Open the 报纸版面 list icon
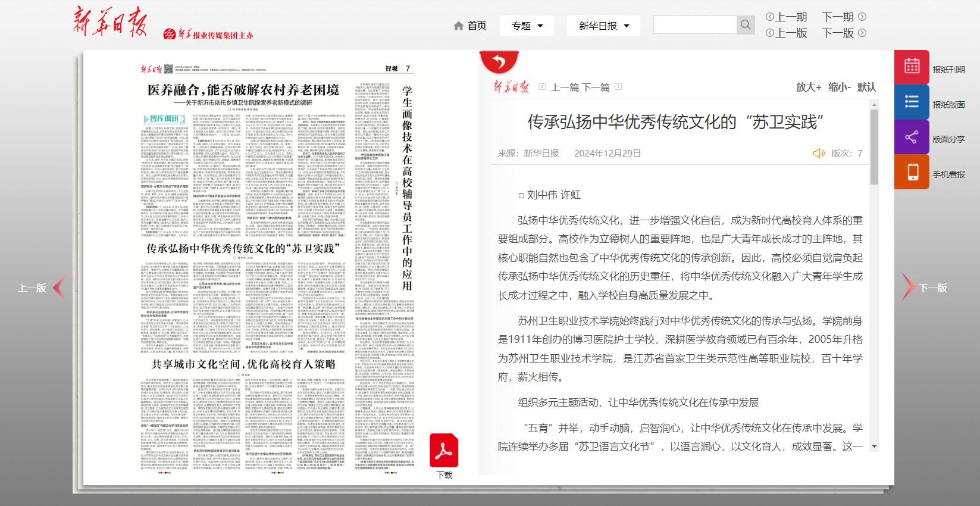This screenshot has width=980, height=506. (x=912, y=102)
